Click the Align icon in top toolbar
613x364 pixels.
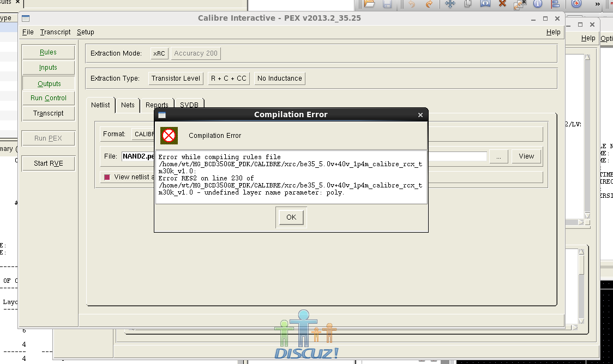[556, 4]
